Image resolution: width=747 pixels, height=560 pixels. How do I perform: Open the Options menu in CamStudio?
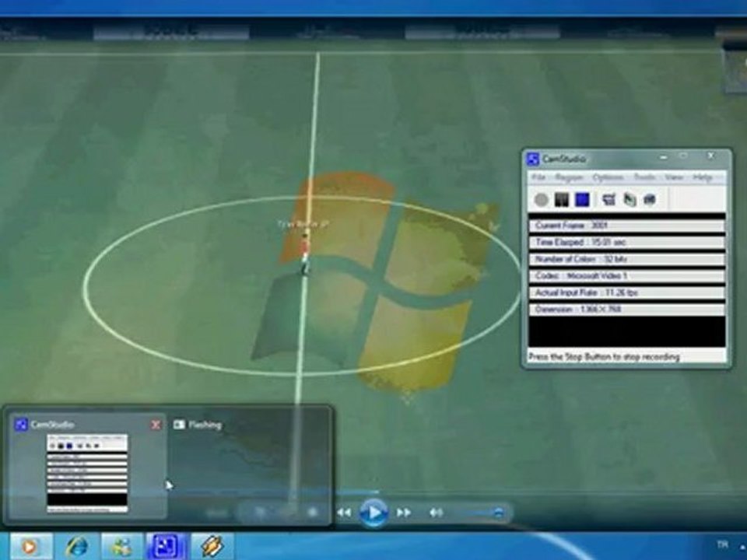pos(608,177)
